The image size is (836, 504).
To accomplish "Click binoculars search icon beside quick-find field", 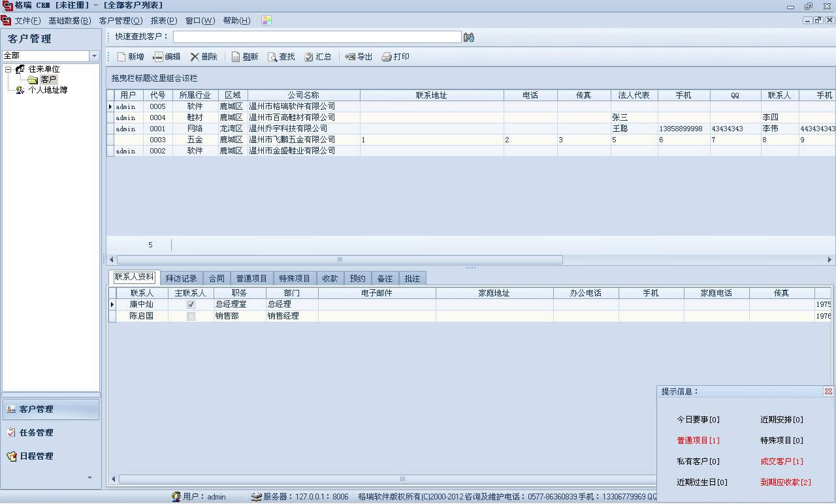I will coord(468,37).
